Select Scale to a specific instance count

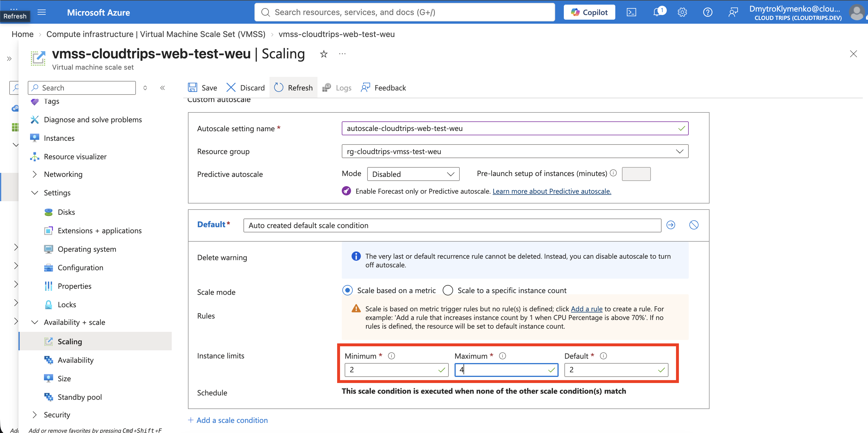click(448, 290)
